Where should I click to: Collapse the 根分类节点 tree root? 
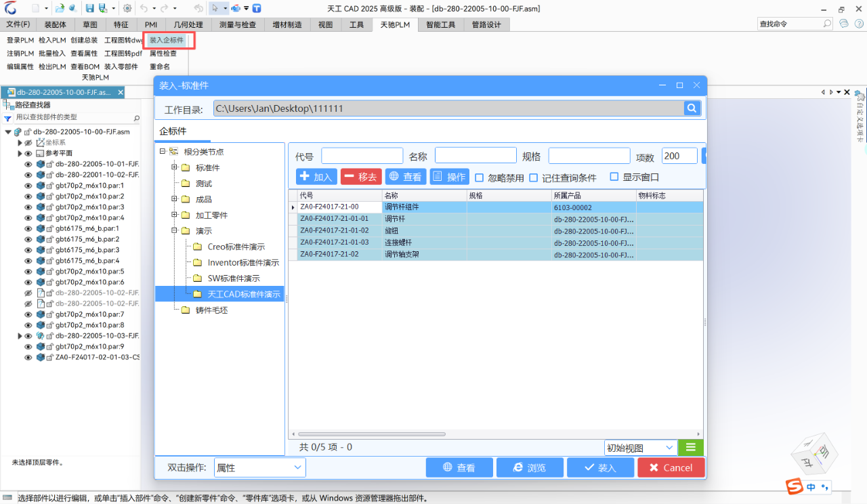[x=163, y=152]
